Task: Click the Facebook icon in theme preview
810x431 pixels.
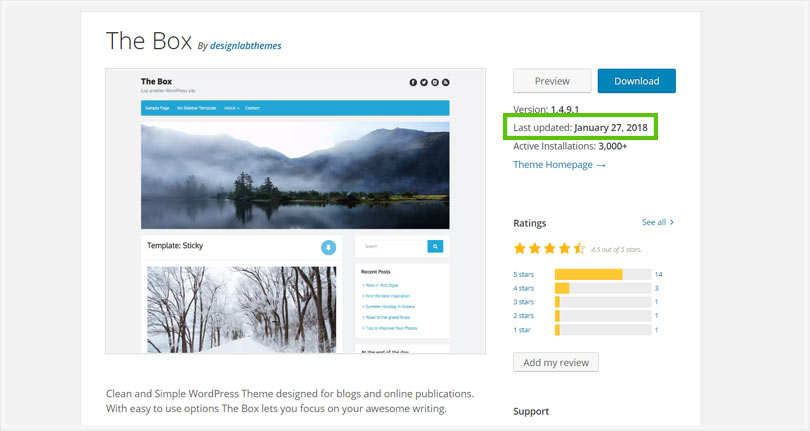Action: (x=413, y=82)
